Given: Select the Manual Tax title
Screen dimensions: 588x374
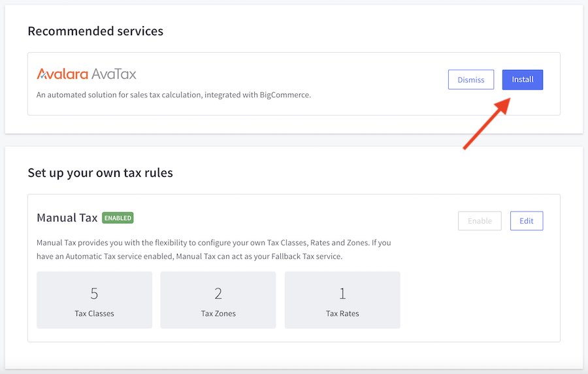Looking at the screenshot, I should click(x=67, y=218).
